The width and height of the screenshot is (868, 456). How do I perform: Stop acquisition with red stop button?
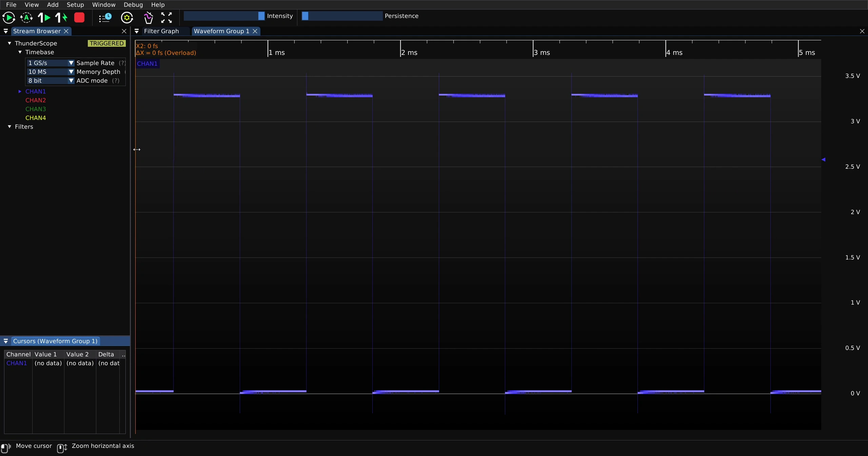79,18
